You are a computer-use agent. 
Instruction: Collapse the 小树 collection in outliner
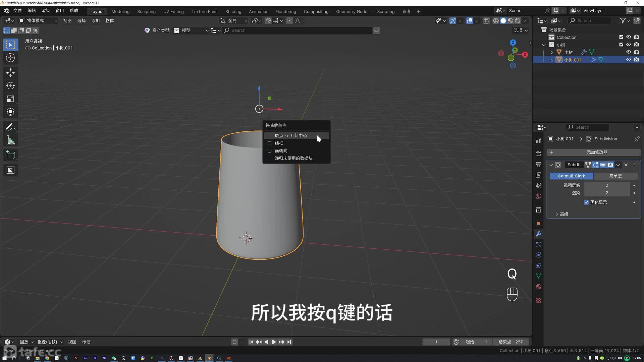(x=544, y=45)
